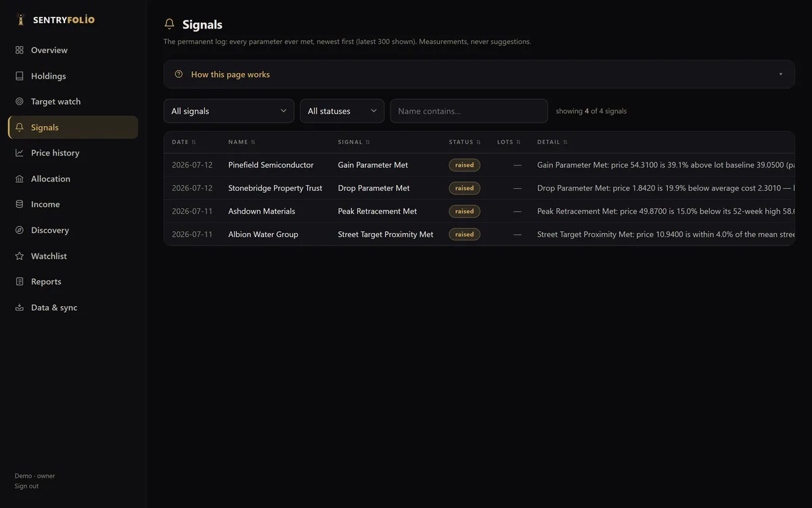Click the Pinefield Semiconductor row name
The width and height of the screenshot is (812, 508).
[x=271, y=165]
